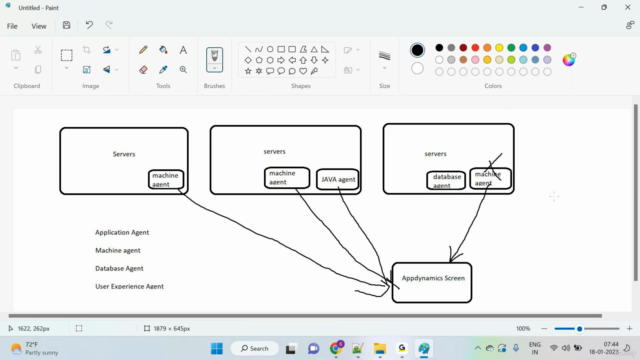Pick the green color swatch
Viewport: 640px width, 360px height.
point(511,48)
